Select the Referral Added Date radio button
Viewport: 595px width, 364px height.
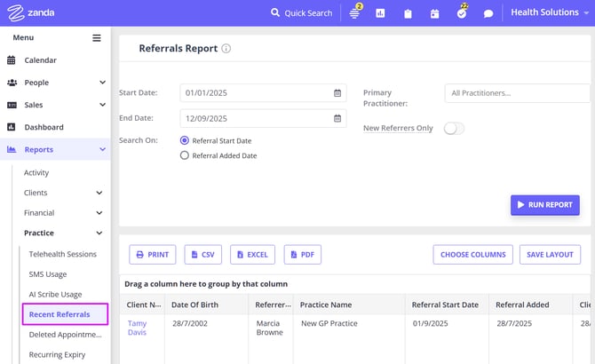[185, 155]
